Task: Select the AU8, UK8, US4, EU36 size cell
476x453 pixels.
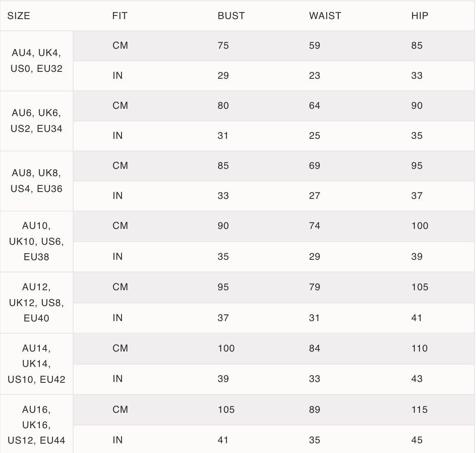Action: click(37, 181)
